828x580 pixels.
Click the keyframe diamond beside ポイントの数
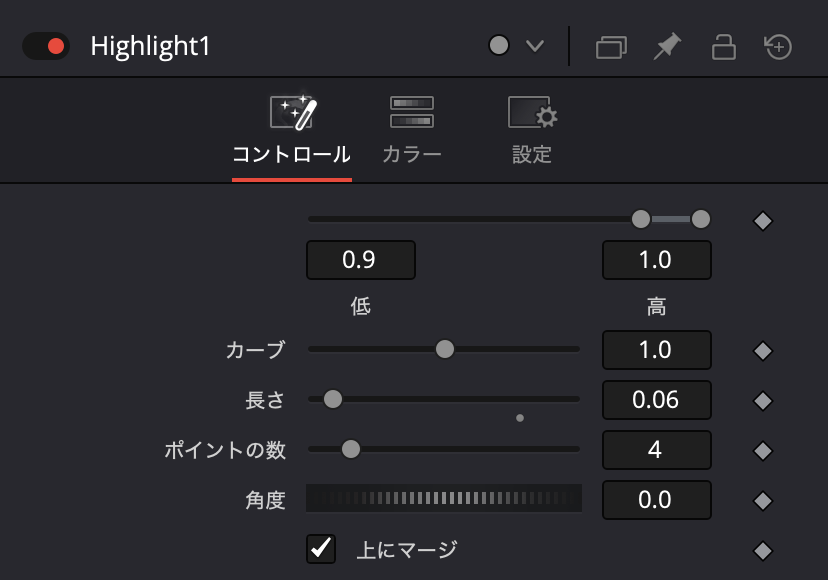762,449
